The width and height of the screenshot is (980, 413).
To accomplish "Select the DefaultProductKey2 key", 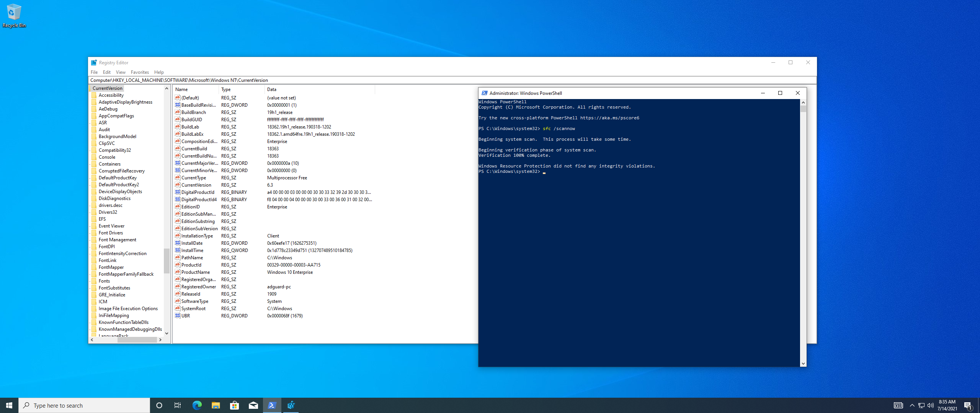I will 119,185.
